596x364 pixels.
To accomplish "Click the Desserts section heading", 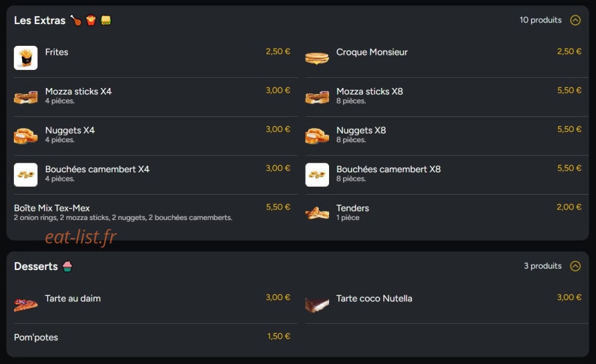I will pyautogui.click(x=36, y=266).
